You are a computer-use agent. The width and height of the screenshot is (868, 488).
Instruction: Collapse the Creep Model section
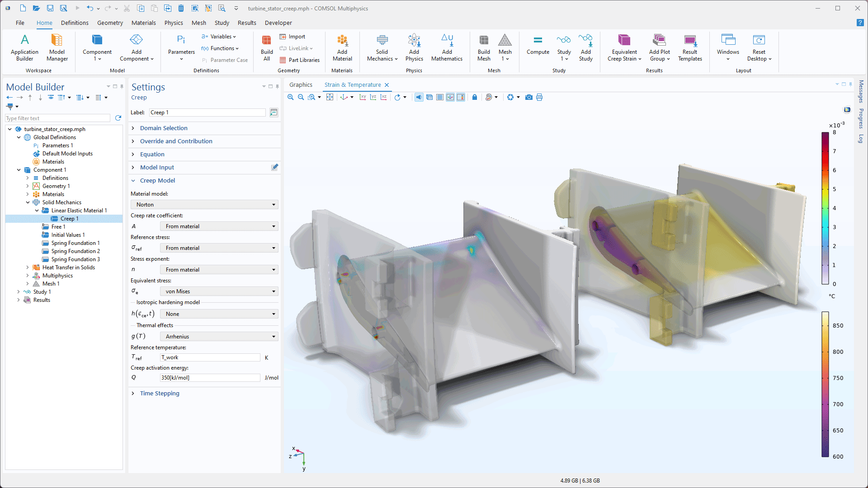pos(157,181)
